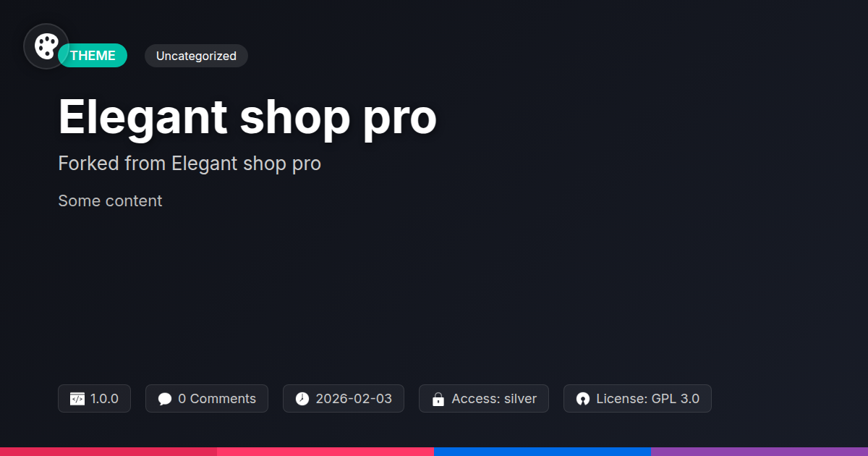Click the code version icon beside 1.0.0
This screenshot has height=456, width=868.
77,399
